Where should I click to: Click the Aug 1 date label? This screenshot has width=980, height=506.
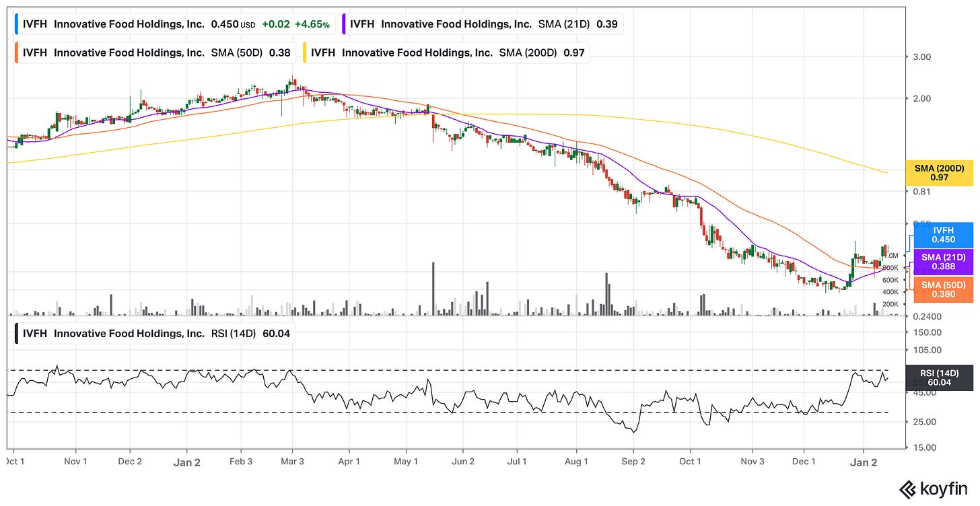577,462
